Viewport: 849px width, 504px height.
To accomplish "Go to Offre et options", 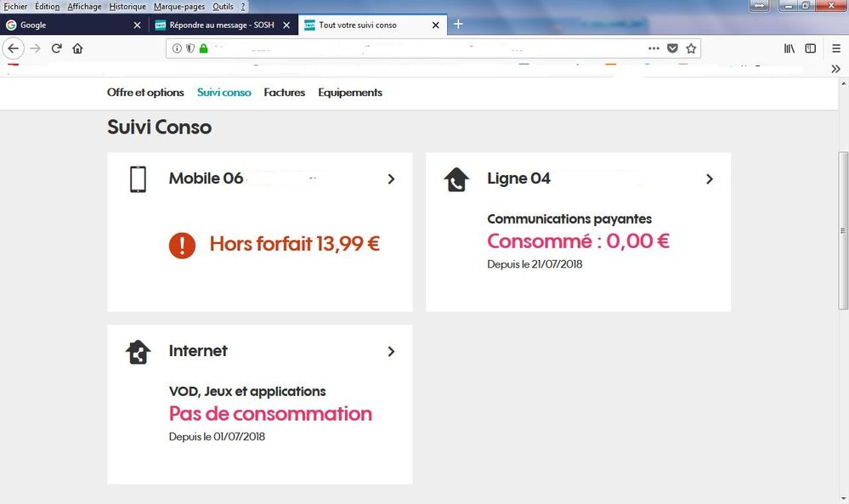I will 145,93.
